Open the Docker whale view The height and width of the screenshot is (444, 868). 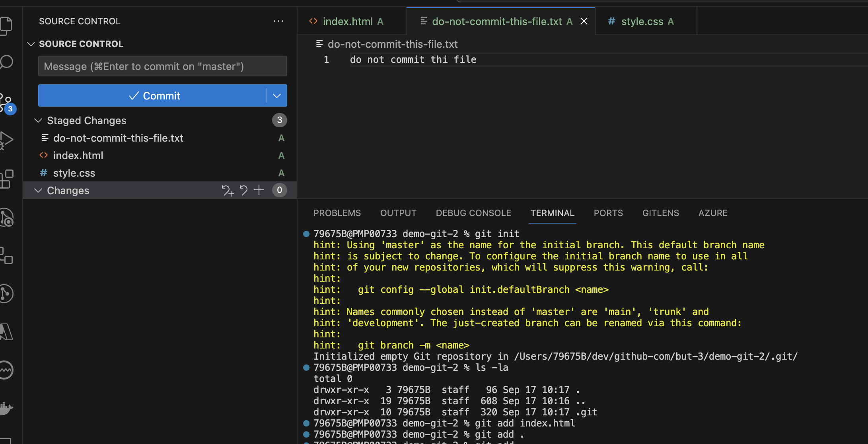[6, 408]
